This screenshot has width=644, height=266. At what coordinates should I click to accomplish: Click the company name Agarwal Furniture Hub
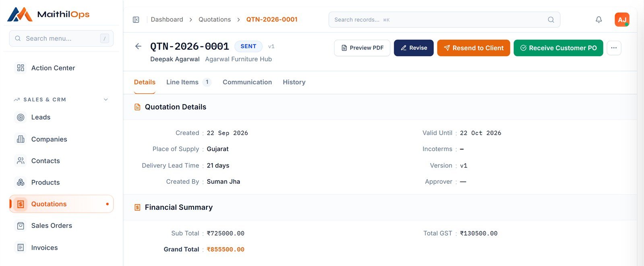pos(238,59)
